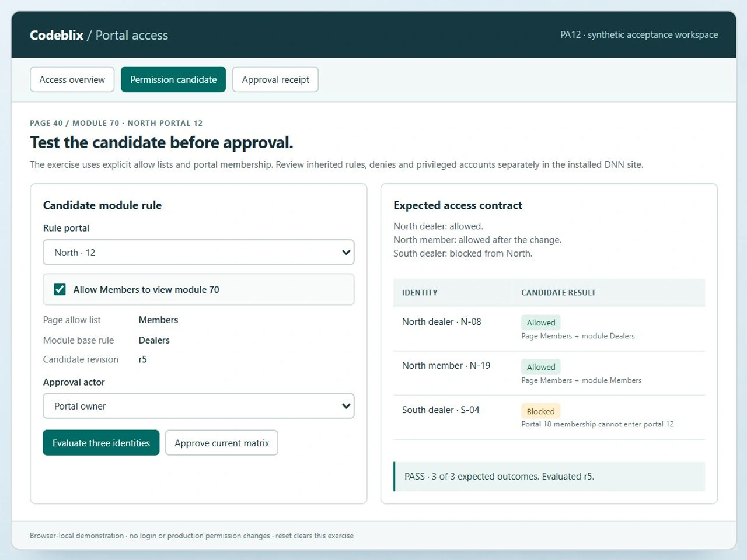Switch to the Permission candidate tab
Screen dimensions: 747x560
pyautogui.click(x=173, y=79)
